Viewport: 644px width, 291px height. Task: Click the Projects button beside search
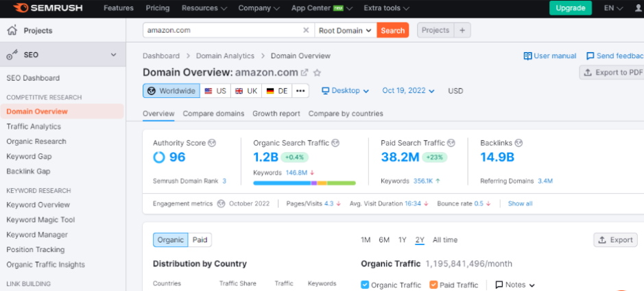click(436, 30)
